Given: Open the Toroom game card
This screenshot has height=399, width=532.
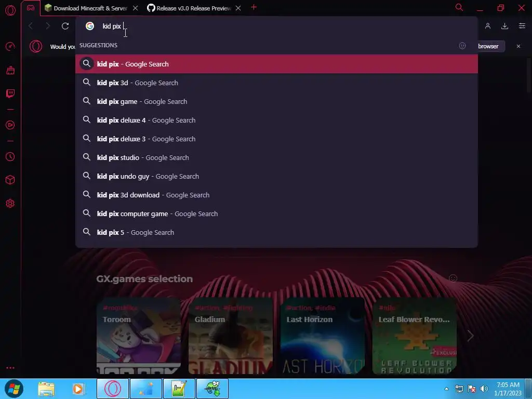Looking at the screenshot, I should pyautogui.click(x=138, y=336).
